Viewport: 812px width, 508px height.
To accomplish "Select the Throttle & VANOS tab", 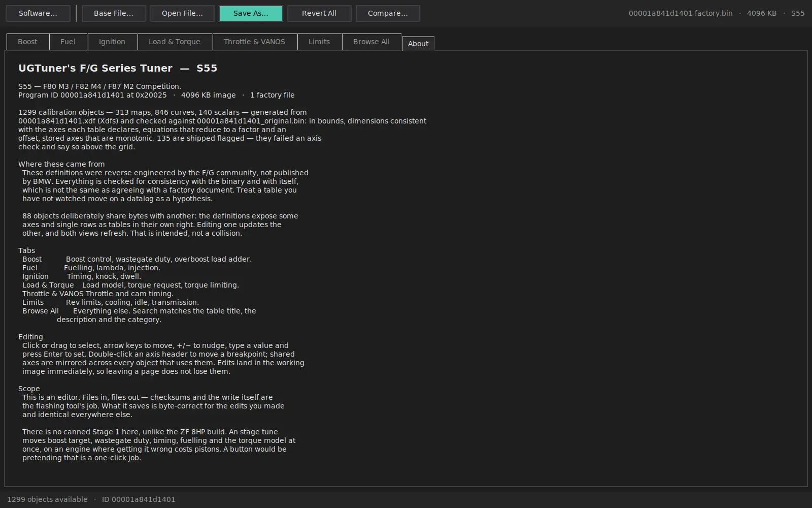I will (254, 42).
